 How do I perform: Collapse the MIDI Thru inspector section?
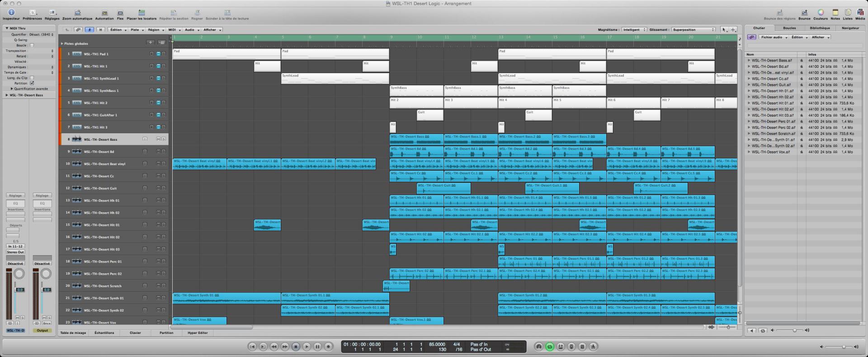tap(7, 28)
